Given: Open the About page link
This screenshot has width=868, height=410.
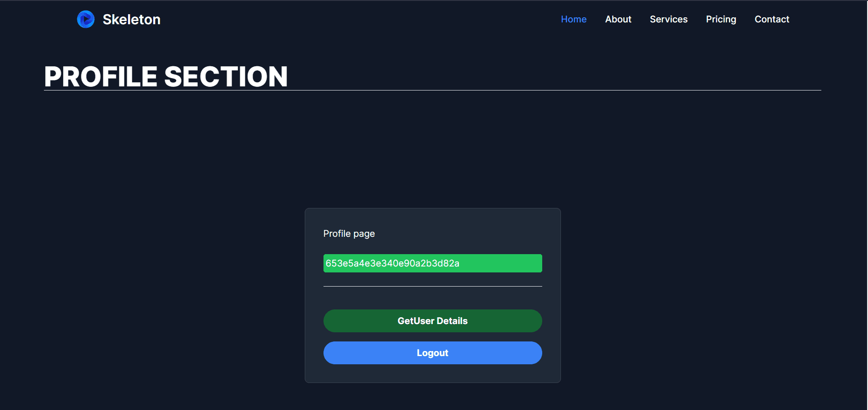Looking at the screenshot, I should tap(618, 19).
